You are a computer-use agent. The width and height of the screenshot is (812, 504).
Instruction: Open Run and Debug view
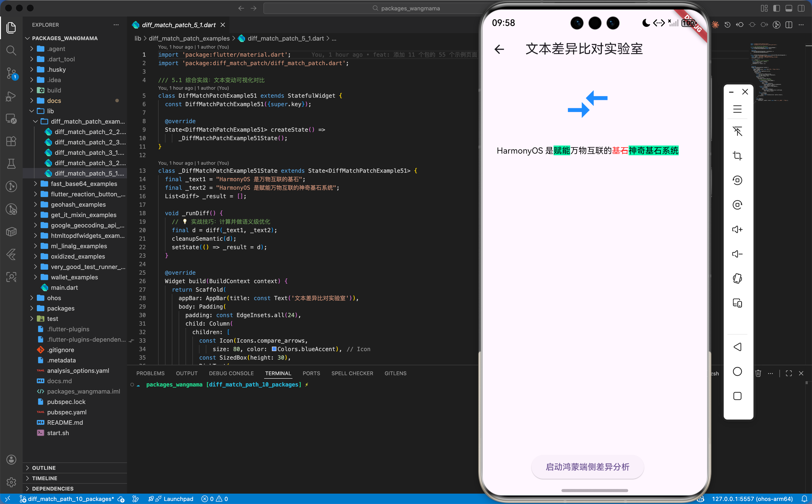pyautogui.click(x=11, y=96)
